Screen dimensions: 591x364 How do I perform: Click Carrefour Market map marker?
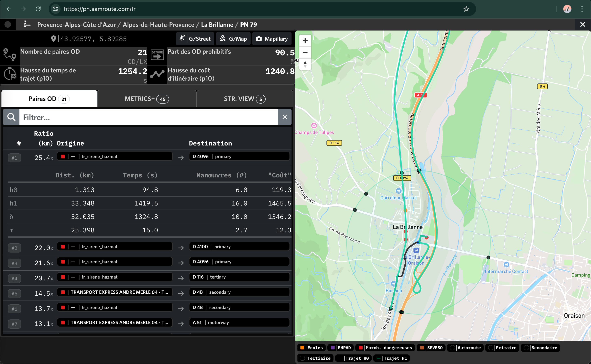(x=398, y=191)
